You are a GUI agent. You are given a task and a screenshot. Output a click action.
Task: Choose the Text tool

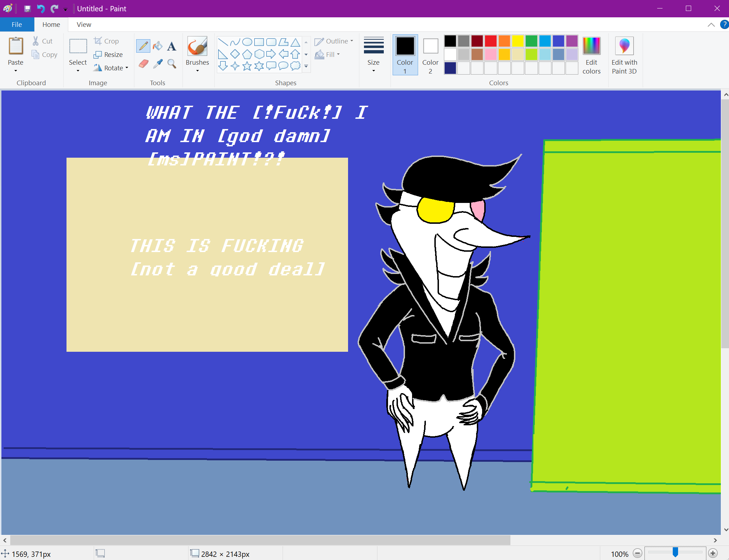tap(172, 46)
